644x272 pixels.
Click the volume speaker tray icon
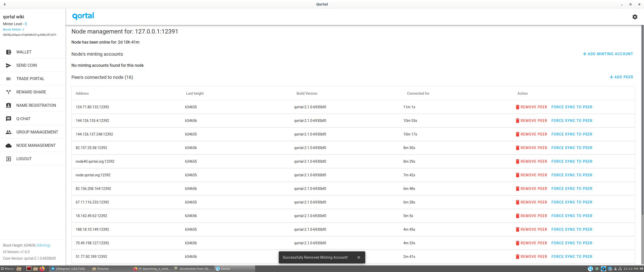point(641,269)
